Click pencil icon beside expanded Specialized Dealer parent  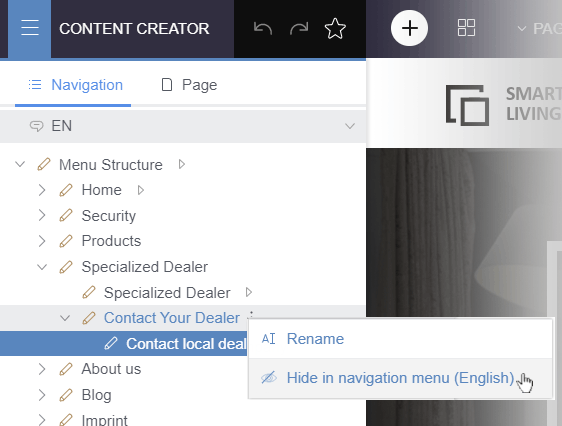pos(66,267)
